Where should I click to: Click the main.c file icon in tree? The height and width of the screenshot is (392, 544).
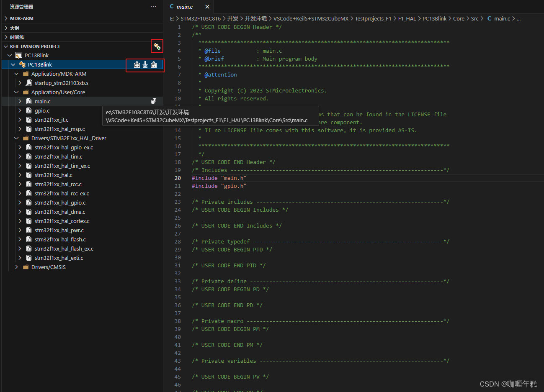tap(29, 101)
